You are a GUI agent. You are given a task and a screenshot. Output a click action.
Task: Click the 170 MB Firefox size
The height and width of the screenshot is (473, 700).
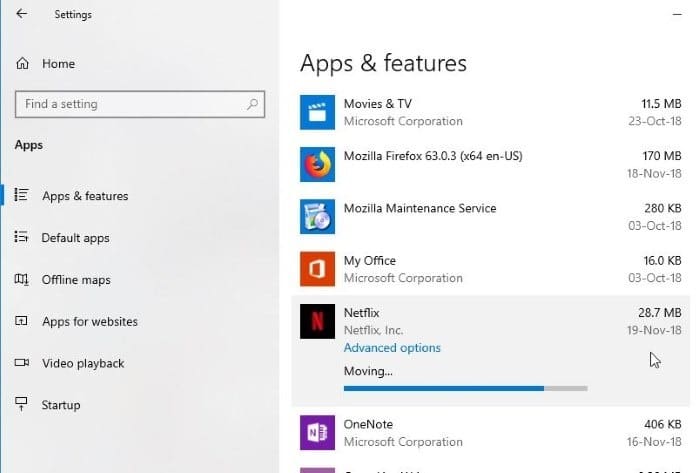(x=662, y=156)
